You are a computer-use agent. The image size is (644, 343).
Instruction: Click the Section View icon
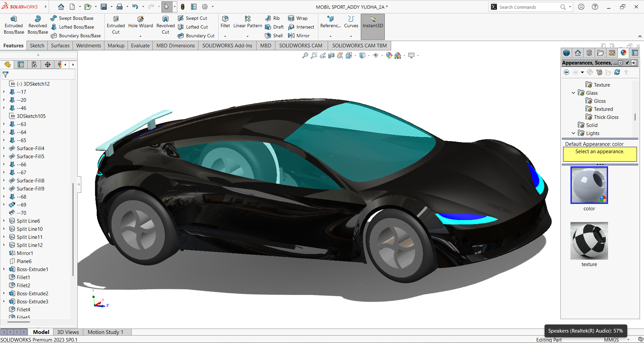coord(331,56)
